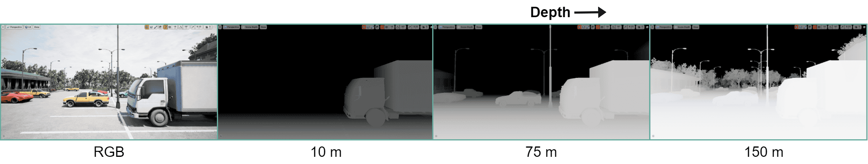Toggle rotation snapping in the 10 m viewport
Image resolution: width=868 pixels, height=164 pixels.
(398, 27)
